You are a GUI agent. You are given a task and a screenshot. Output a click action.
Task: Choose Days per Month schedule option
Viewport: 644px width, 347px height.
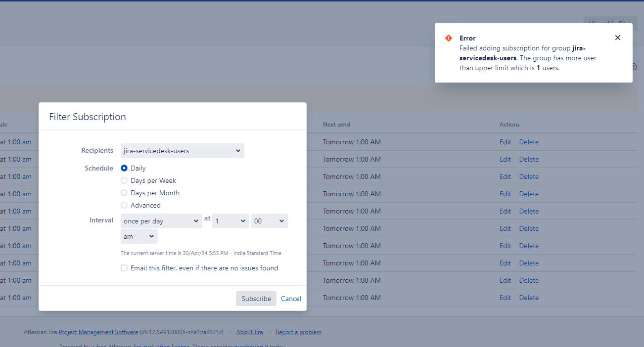point(124,193)
